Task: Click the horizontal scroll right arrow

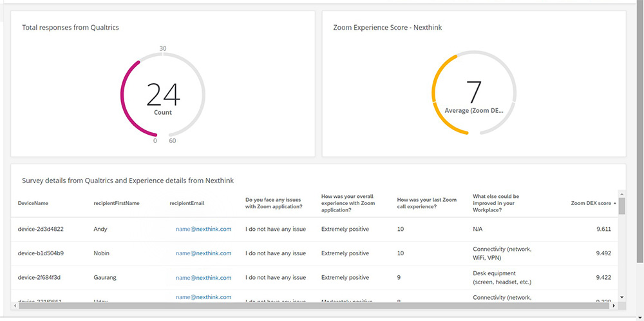Action: click(x=614, y=306)
